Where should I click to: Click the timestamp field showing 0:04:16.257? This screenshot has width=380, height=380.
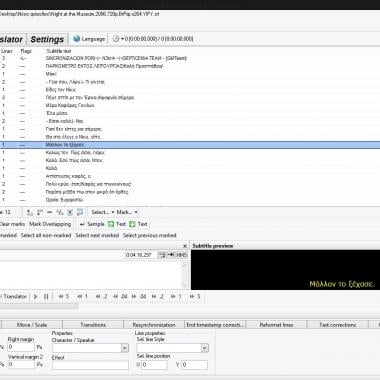coord(140,255)
